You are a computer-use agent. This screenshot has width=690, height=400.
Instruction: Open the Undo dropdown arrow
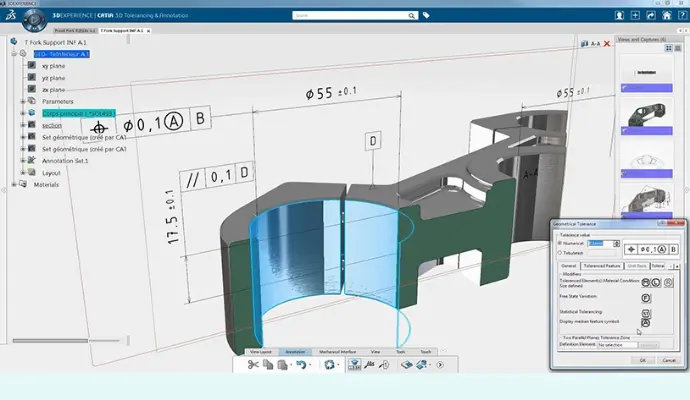point(310,365)
